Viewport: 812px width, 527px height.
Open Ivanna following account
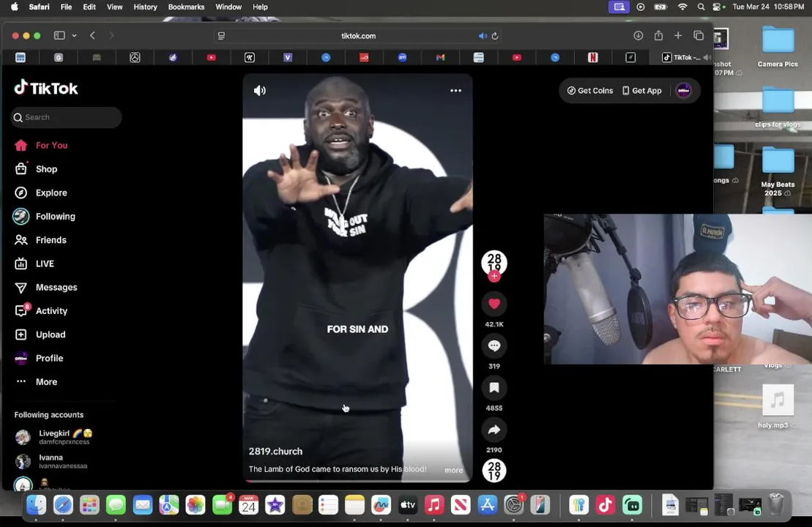[x=51, y=461]
